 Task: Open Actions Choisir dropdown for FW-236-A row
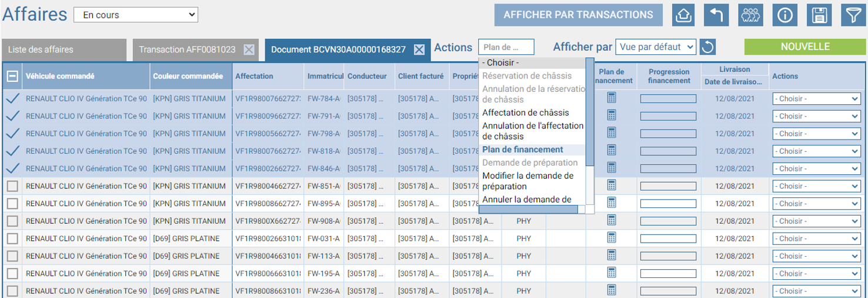[x=816, y=291]
